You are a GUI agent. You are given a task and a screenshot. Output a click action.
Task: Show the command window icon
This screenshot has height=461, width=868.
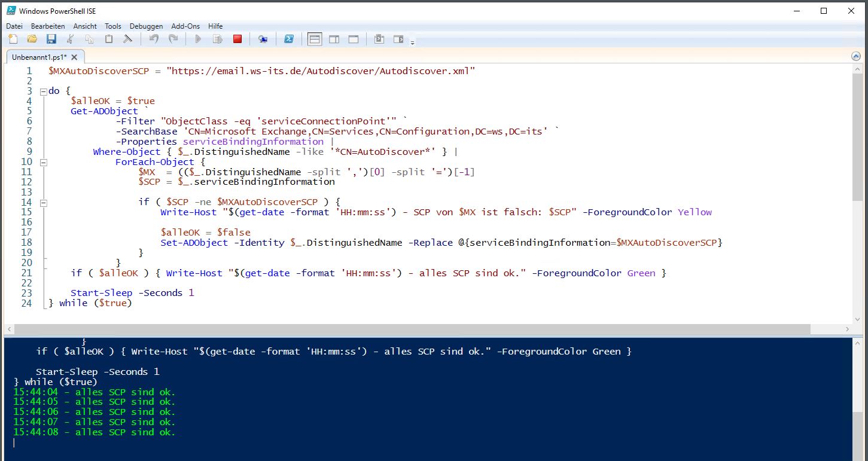point(379,39)
